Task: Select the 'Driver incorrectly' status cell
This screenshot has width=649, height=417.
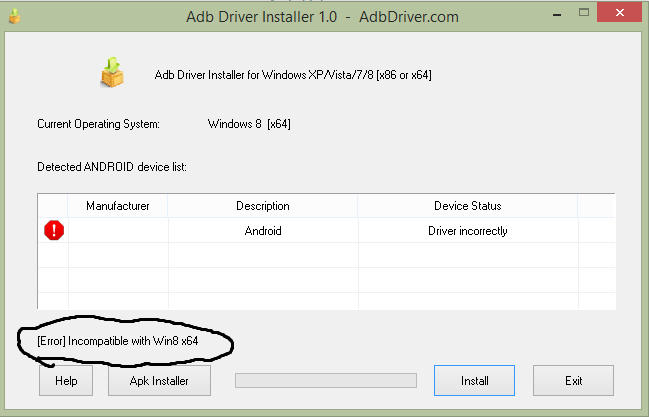Action: tap(467, 231)
